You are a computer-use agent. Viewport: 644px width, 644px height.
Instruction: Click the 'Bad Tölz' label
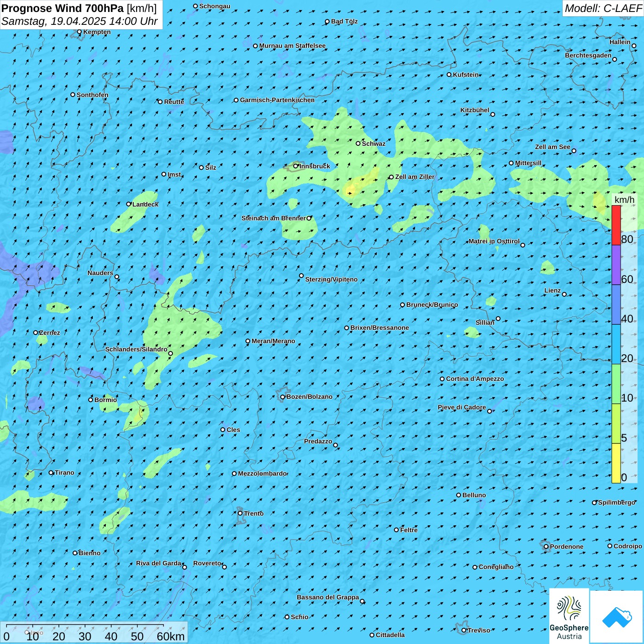[x=344, y=21]
